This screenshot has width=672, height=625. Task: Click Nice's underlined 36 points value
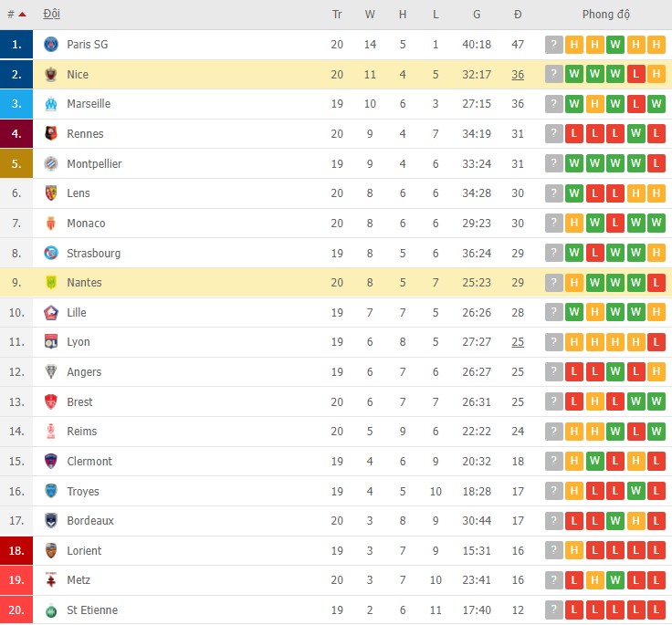point(518,75)
